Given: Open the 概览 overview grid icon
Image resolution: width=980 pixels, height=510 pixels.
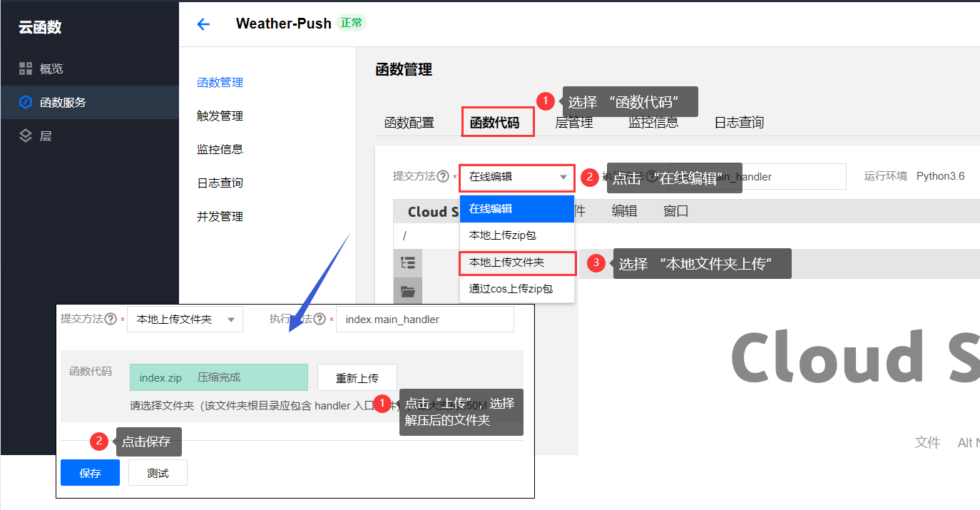Looking at the screenshot, I should [26, 68].
